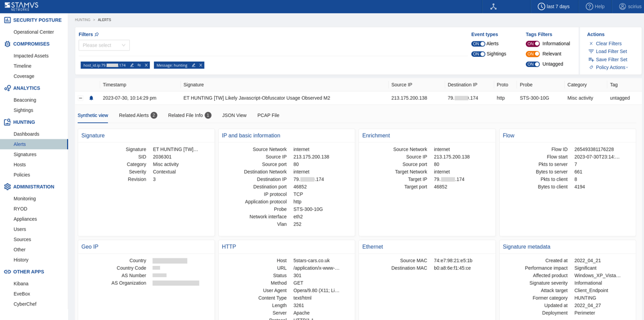Toggle the Sightings event type switch
The image size is (644, 320).
[x=478, y=54]
